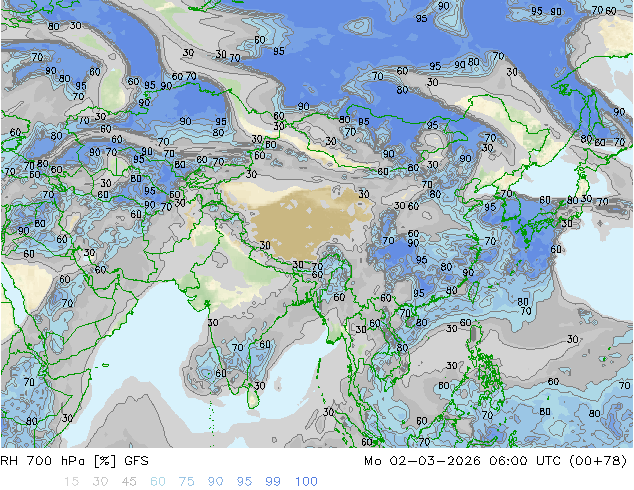Click the "Mo 02-03-2026" date text
The width and height of the screenshot is (634, 490).
click(x=422, y=461)
